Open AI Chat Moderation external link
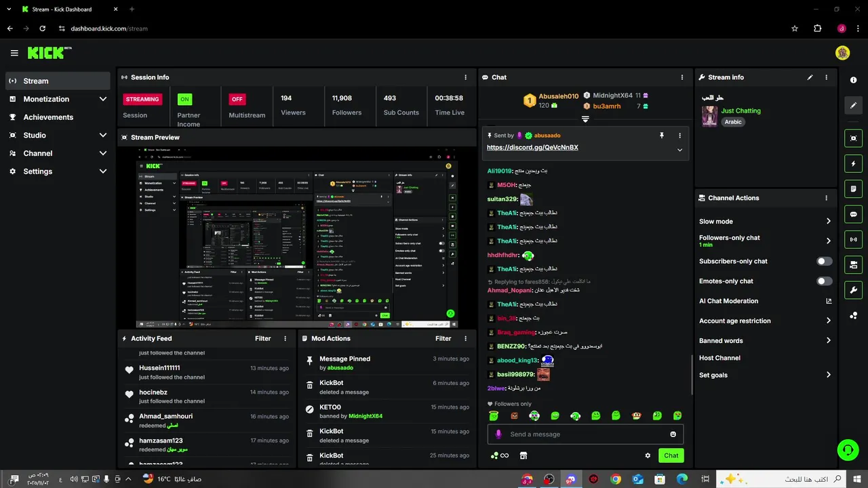 pos(829,301)
